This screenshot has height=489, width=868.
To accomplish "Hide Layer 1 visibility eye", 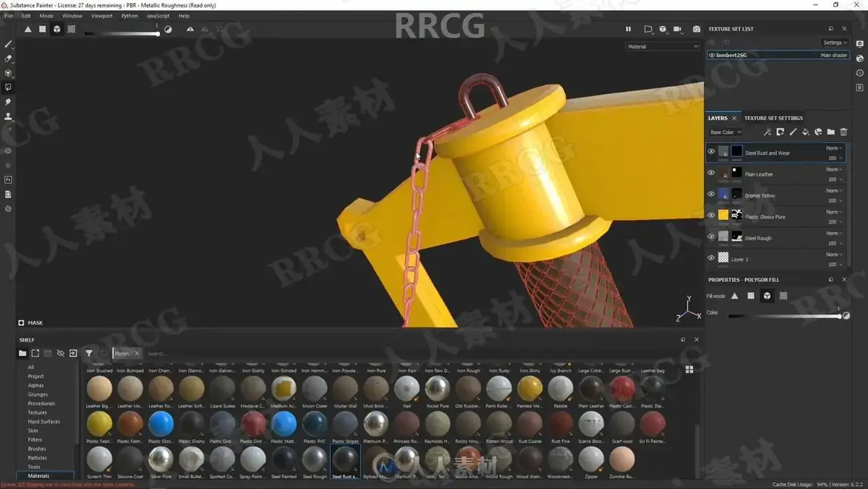I will 711,258.
